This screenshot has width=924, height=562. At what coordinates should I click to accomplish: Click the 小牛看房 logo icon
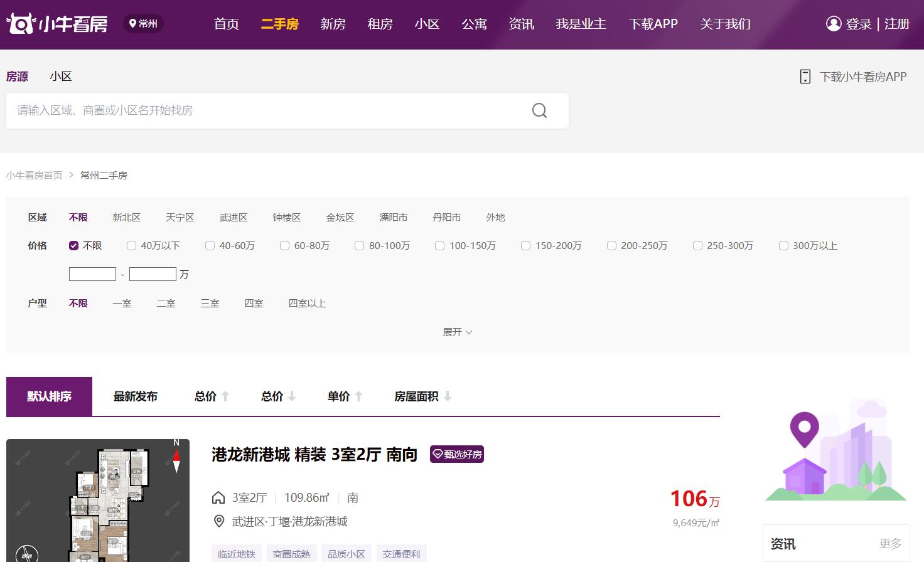coord(20,24)
